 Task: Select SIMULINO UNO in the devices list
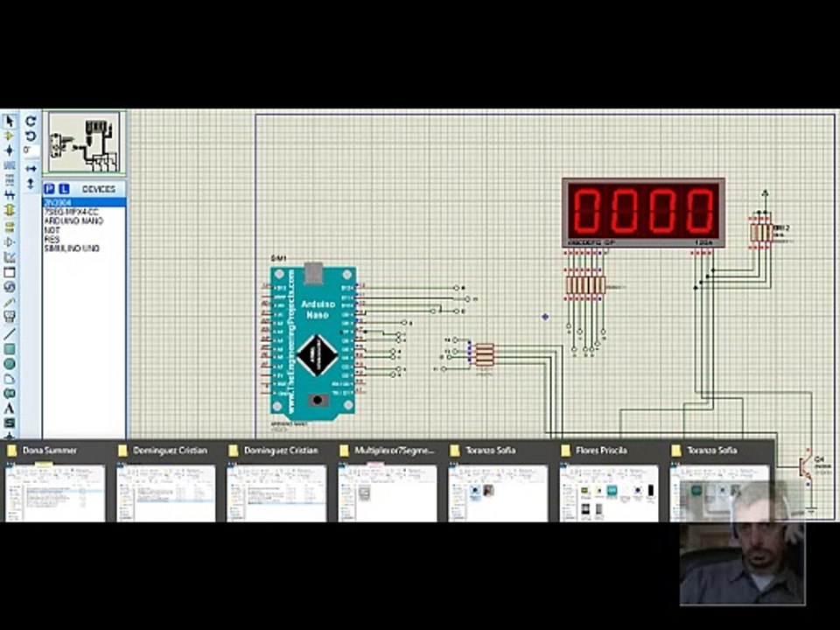point(84,248)
